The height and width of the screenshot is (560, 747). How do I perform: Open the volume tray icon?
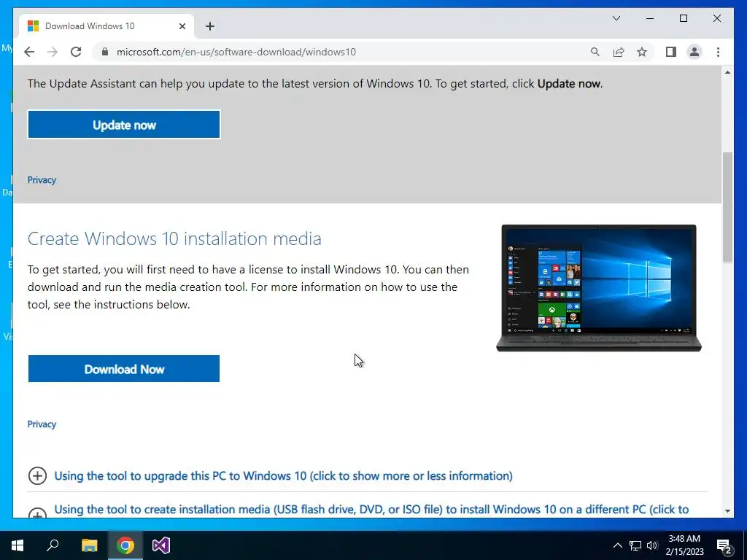652,545
